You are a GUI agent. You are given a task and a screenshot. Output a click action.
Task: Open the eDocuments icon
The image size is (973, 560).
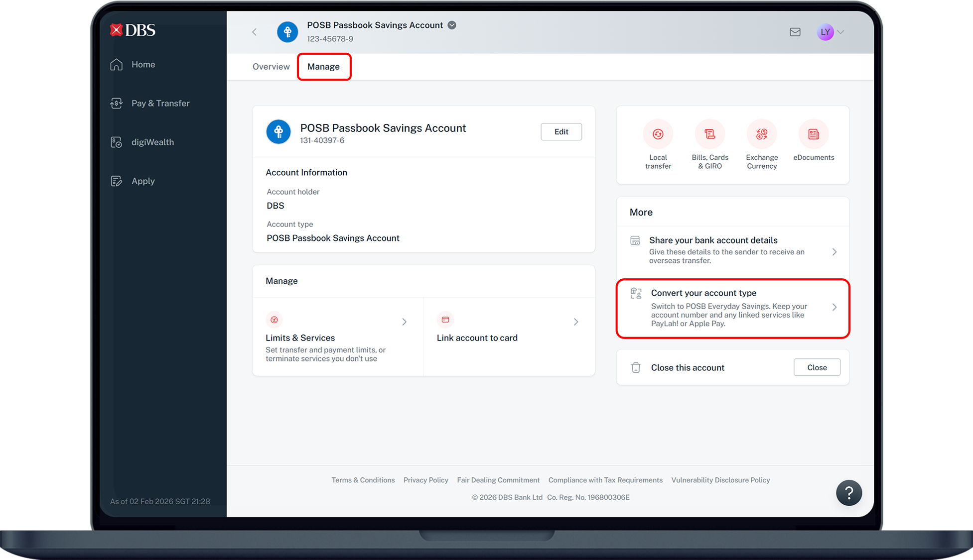pyautogui.click(x=813, y=134)
